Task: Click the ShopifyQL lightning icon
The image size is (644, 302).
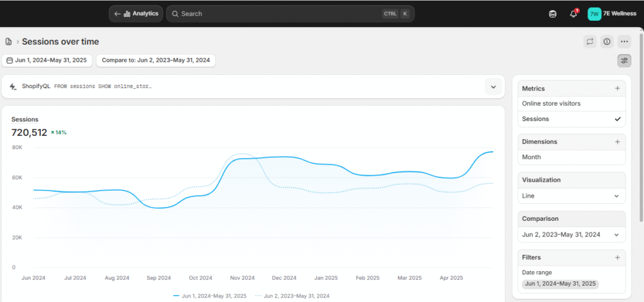Action: [13, 87]
